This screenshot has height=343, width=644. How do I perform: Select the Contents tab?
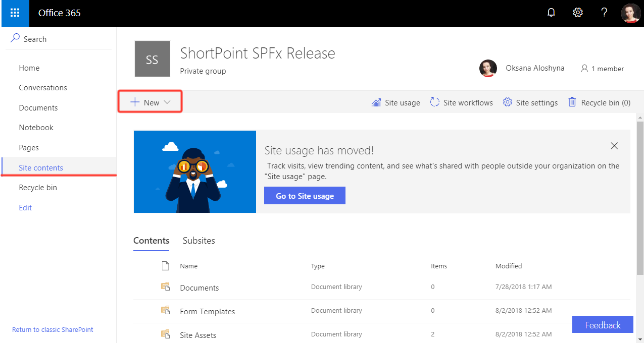pyautogui.click(x=151, y=241)
